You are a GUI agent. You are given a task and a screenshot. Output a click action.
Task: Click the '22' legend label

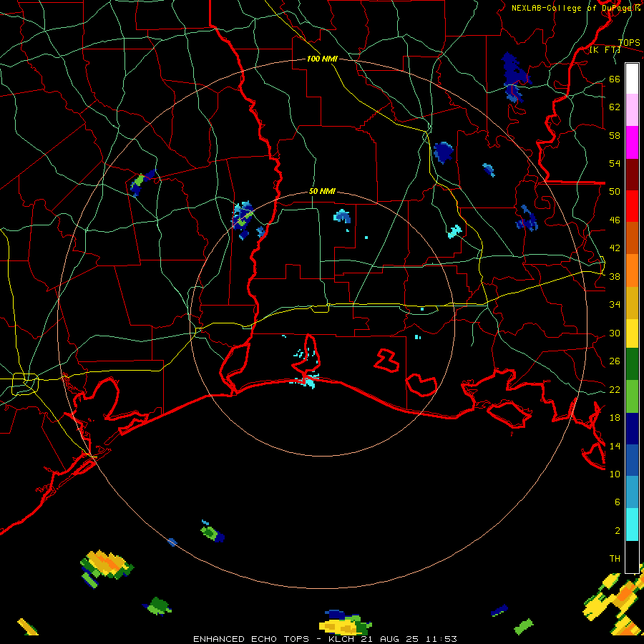click(615, 390)
